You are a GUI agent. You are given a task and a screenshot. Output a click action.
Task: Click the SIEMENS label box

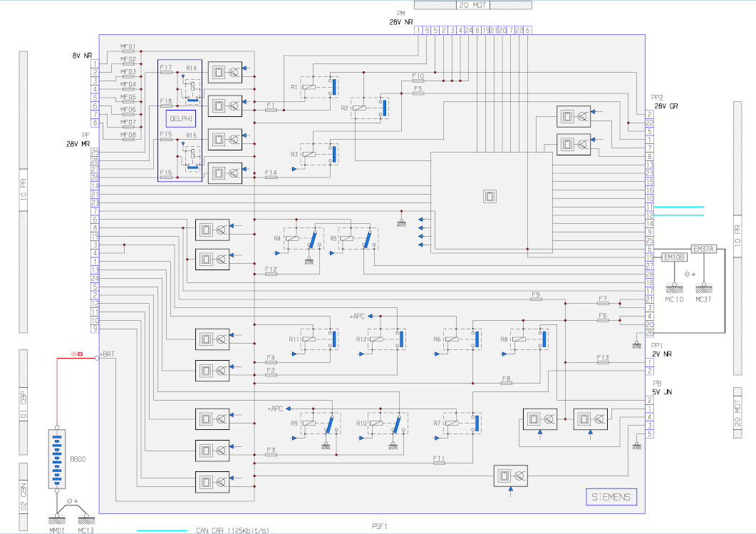[611, 497]
